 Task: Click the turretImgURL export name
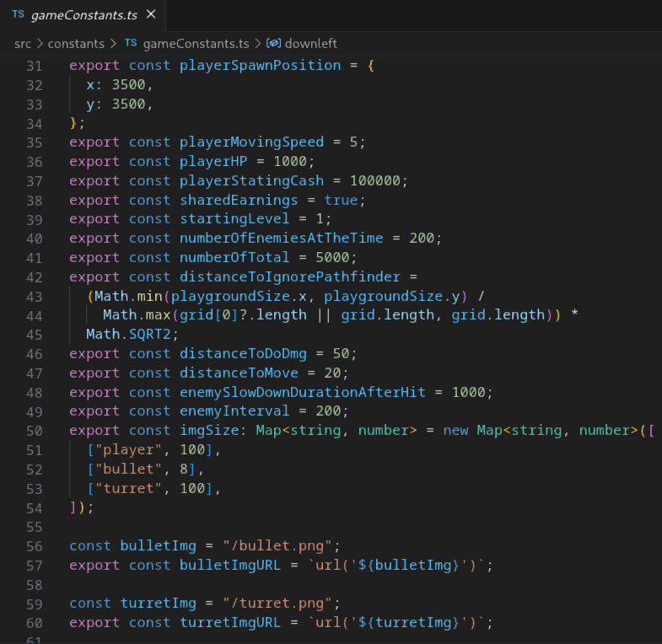[x=230, y=622]
